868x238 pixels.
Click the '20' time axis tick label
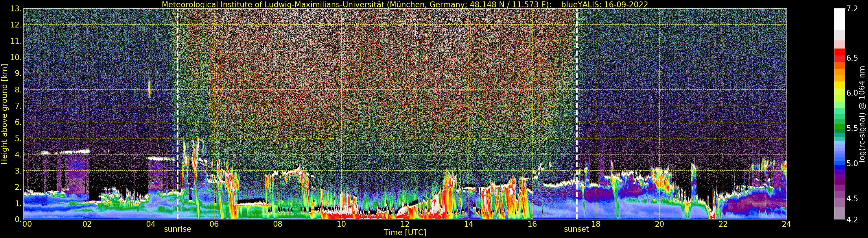coord(659,224)
